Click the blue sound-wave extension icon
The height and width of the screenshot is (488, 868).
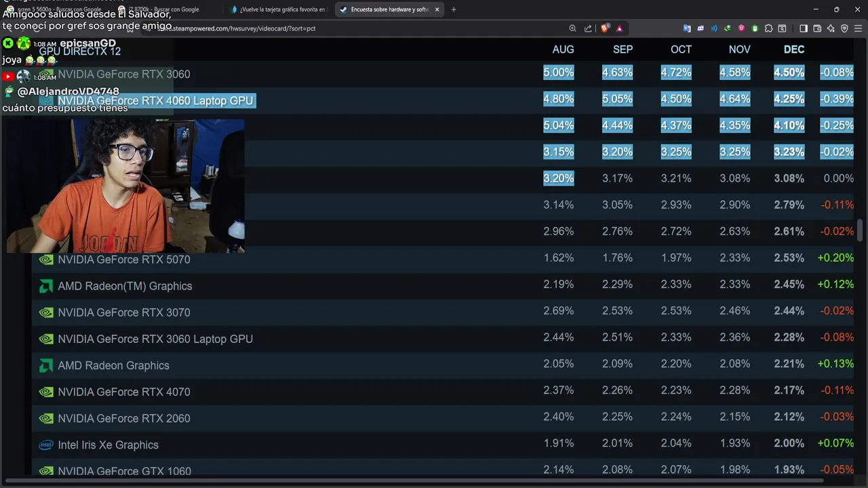tap(714, 28)
